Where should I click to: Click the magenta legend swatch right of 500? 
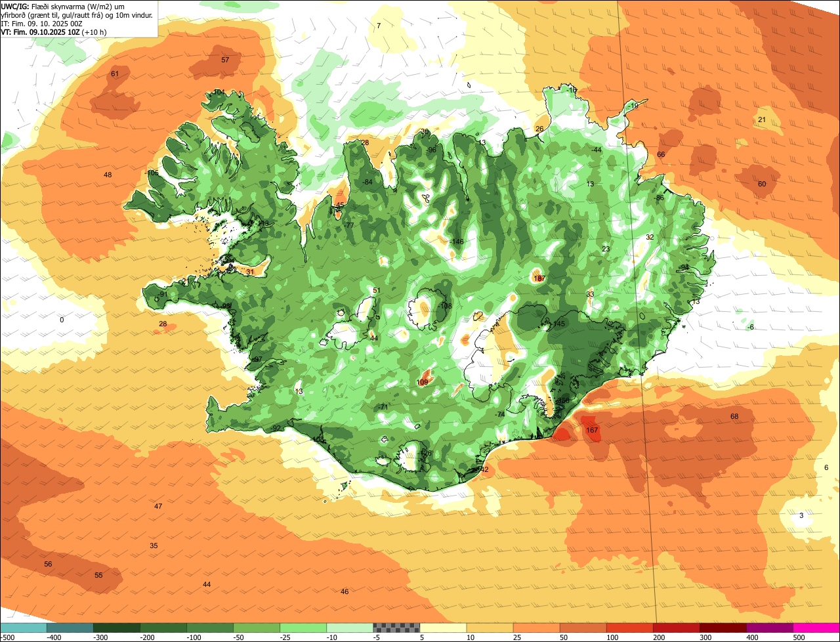(816, 628)
